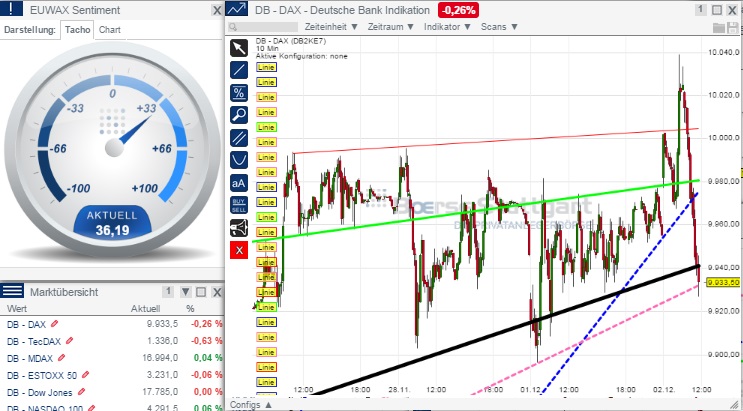The width and height of the screenshot is (743, 411).
Task: Open the DB - TecDAX row
Action: click(112, 341)
